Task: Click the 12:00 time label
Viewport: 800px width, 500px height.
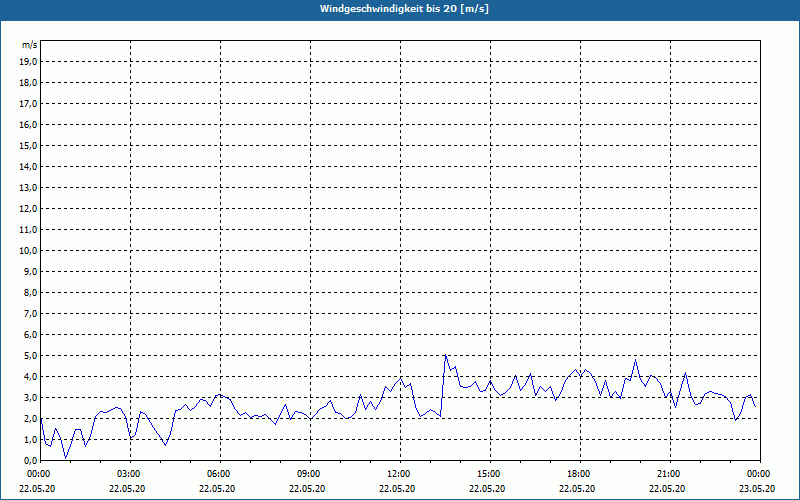Action: click(x=401, y=474)
